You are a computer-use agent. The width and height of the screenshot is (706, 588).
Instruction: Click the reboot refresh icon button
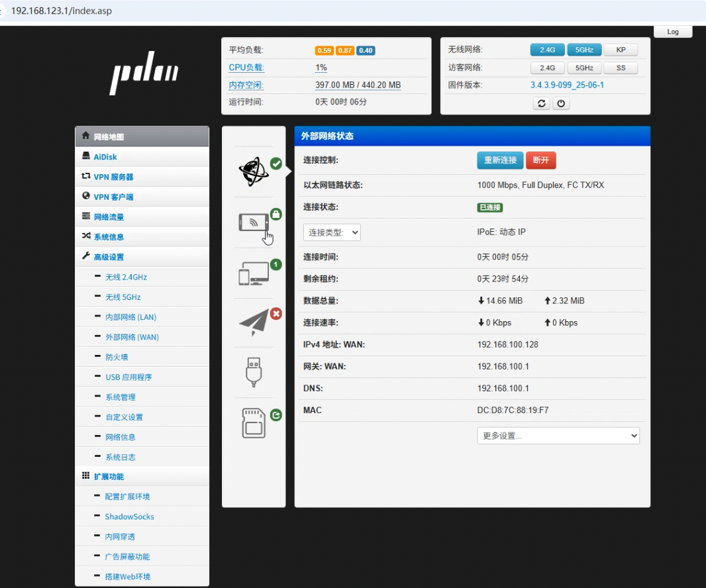click(542, 104)
